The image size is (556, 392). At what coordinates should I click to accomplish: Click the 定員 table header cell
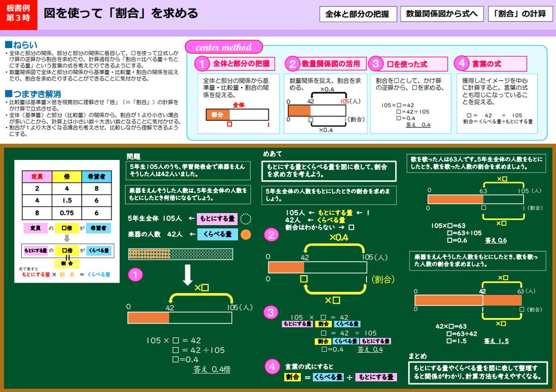click(37, 177)
